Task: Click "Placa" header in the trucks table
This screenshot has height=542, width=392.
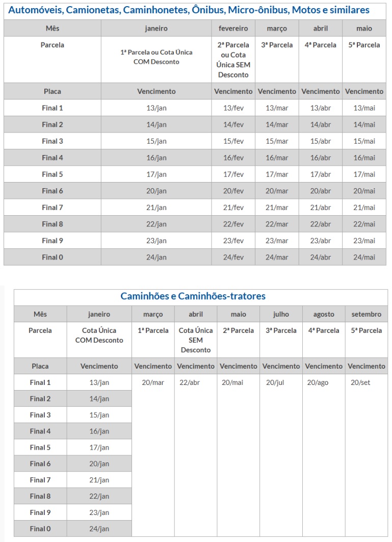Action: coord(40,366)
